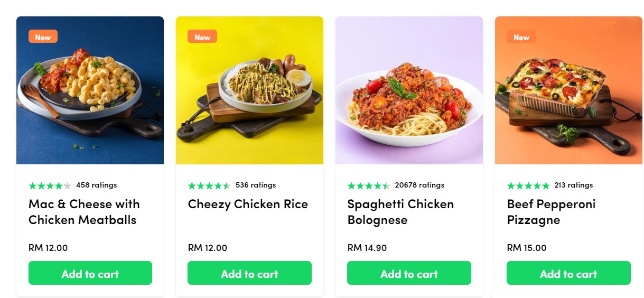The width and height of the screenshot is (644, 298).
Task: Click star rating of Cheezy Chicken Rice
Action: point(210,185)
